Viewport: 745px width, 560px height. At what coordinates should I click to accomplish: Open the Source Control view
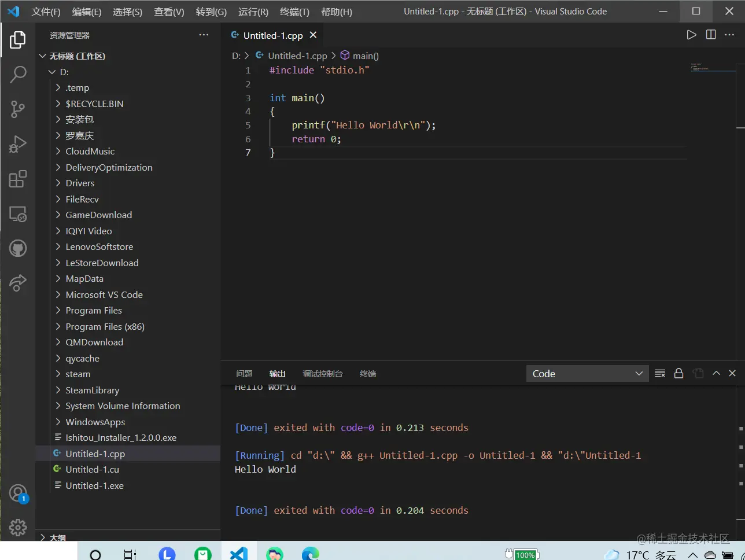click(x=18, y=109)
